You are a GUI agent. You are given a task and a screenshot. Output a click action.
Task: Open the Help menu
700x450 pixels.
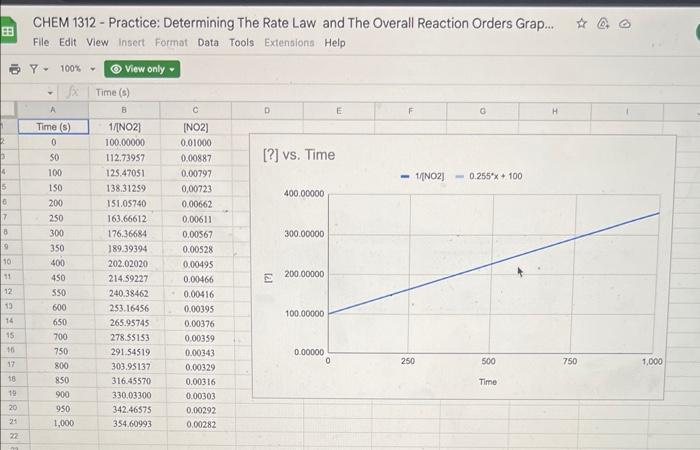pyautogui.click(x=335, y=42)
